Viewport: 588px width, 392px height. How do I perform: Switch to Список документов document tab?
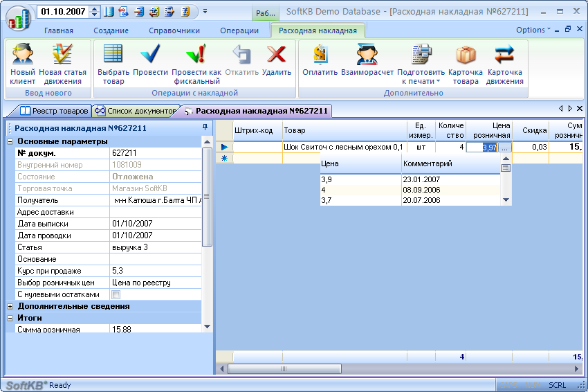coord(136,111)
